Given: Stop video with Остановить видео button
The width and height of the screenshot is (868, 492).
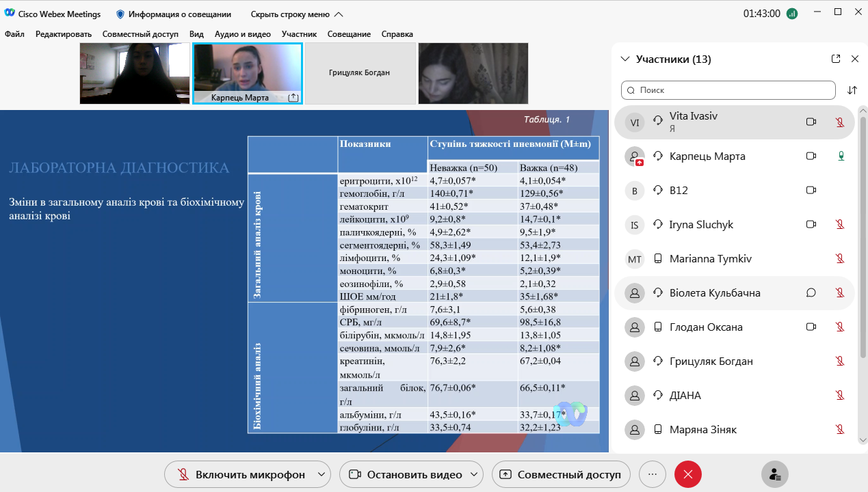Looking at the screenshot, I should pos(406,474).
